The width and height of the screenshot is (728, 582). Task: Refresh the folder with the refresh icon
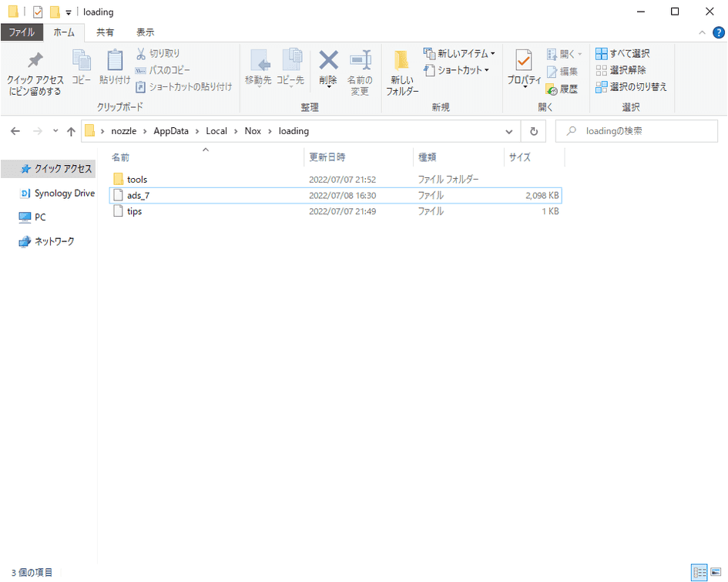pyautogui.click(x=533, y=131)
